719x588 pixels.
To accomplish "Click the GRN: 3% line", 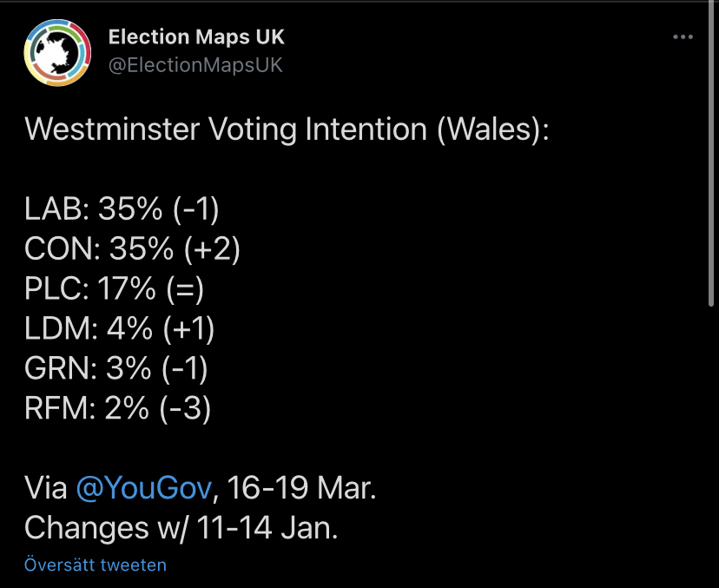I will [x=116, y=369].
